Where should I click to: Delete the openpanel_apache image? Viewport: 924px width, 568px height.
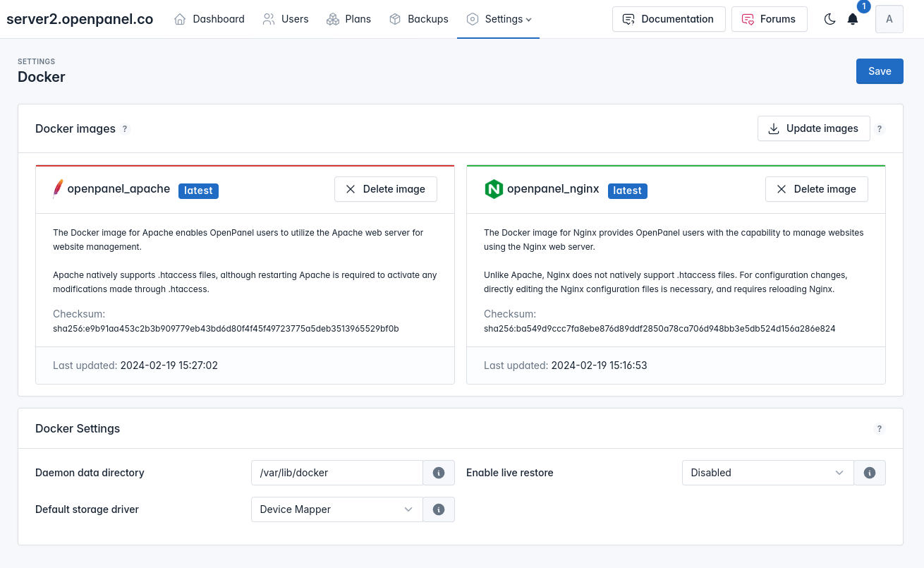386,189
